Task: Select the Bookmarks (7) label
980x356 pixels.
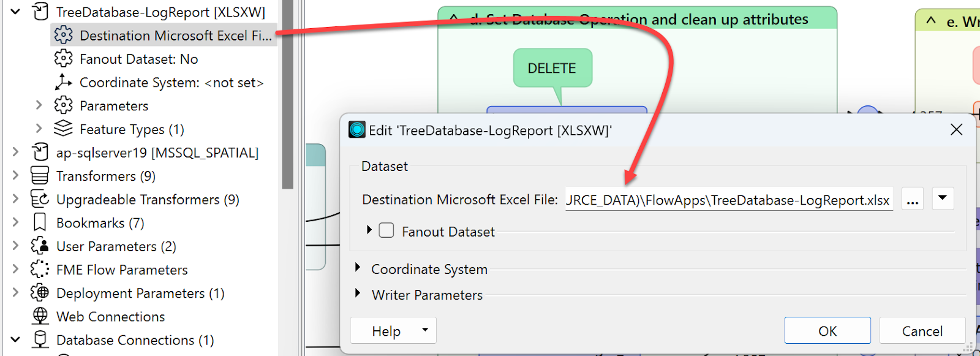Action: [100, 222]
